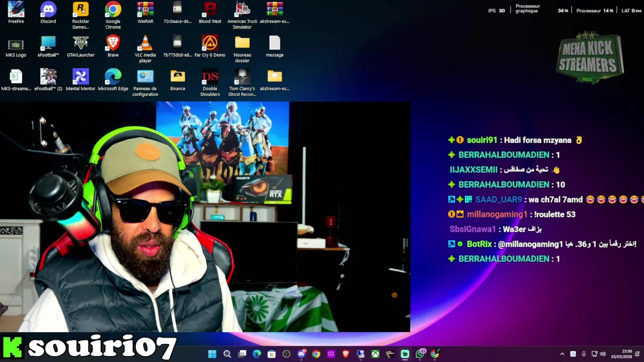Open microphone tray indicator
The image size is (644, 362).
[x=584, y=354]
